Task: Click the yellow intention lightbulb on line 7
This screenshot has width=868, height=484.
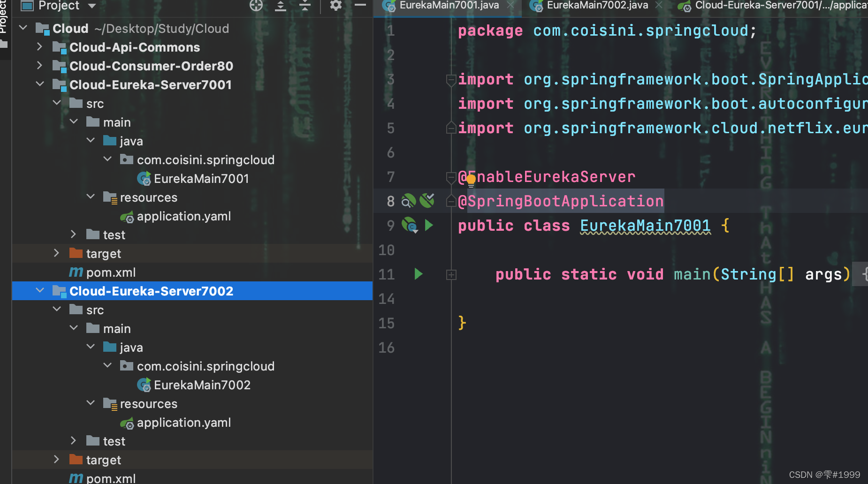Action: (471, 180)
